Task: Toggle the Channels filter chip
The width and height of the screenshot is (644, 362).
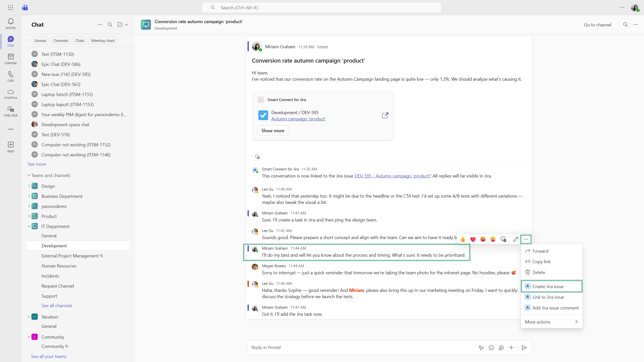Action: (61, 40)
